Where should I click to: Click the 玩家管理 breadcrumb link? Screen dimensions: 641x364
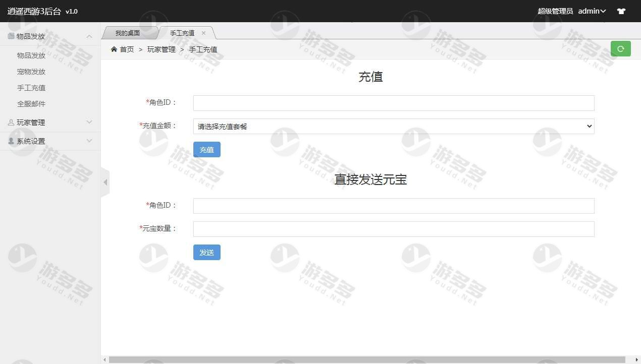[x=162, y=49]
